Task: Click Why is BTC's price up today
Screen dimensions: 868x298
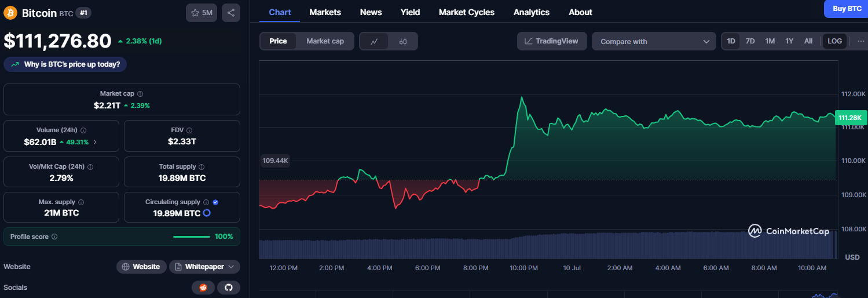Action: tap(65, 64)
